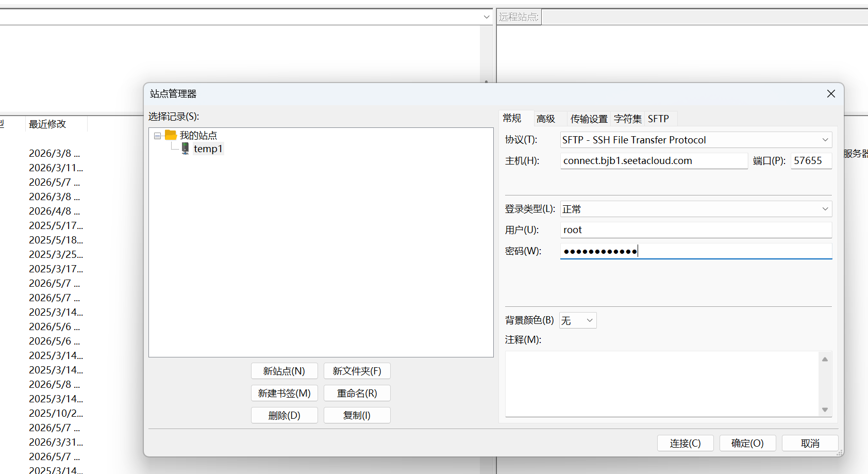Image resolution: width=868 pixels, height=474 pixels.
Task: Click the 端口 port field
Action: [811, 160]
